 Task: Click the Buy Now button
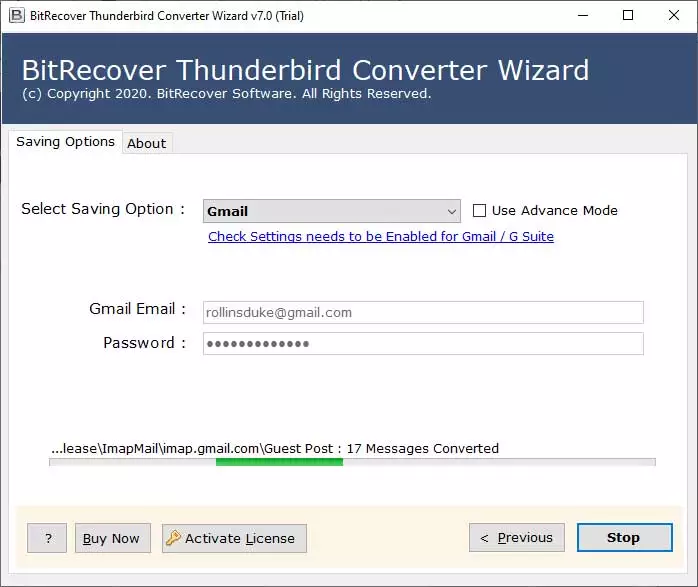point(113,538)
